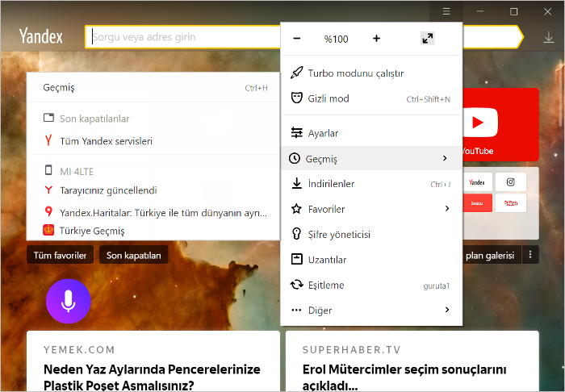
Task: Click the Geçmiş clock icon
Action: [x=295, y=158]
